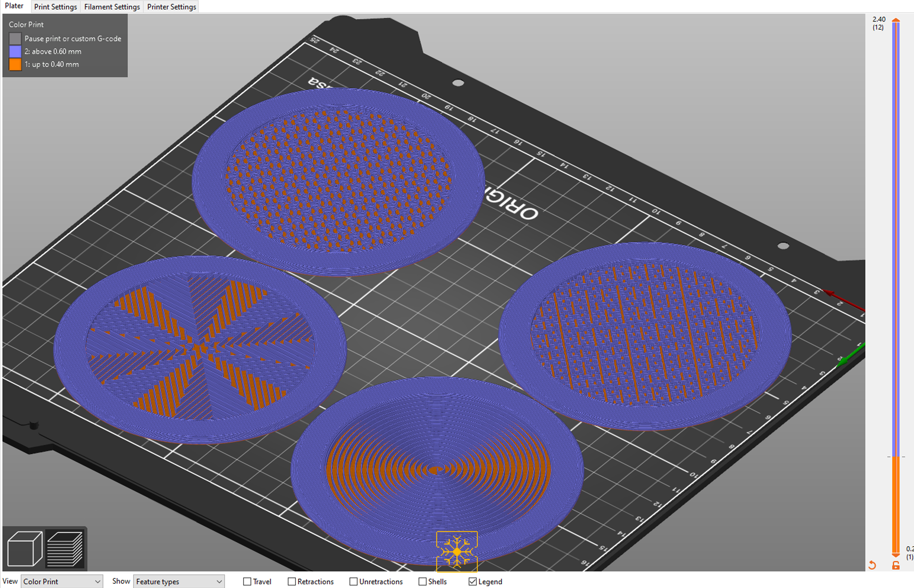The width and height of the screenshot is (914, 588).
Task: Uncheck the Legend checkbox
Action: click(472, 581)
